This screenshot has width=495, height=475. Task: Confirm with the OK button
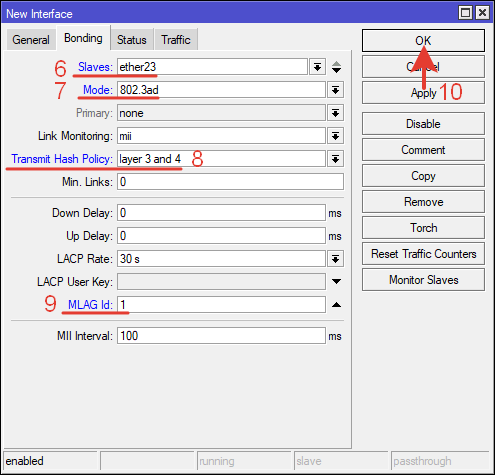423,41
